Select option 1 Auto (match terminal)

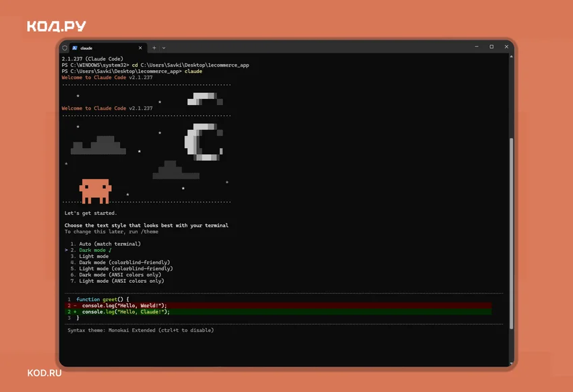106,244
